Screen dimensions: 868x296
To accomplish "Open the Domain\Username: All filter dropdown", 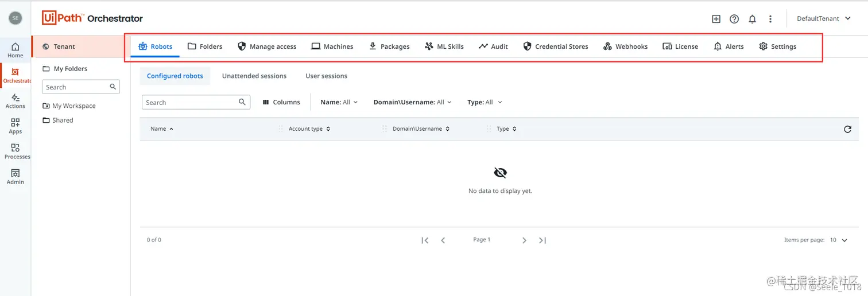I will pyautogui.click(x=412, y=102).
